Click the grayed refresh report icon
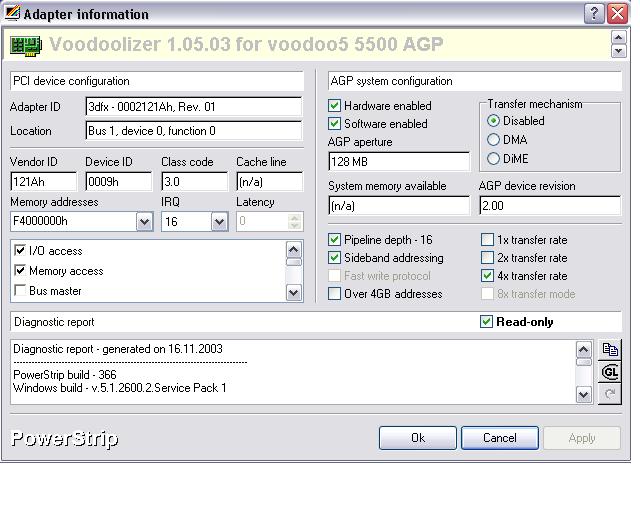Viewport: 640px width, 512px height. [610, 394]
